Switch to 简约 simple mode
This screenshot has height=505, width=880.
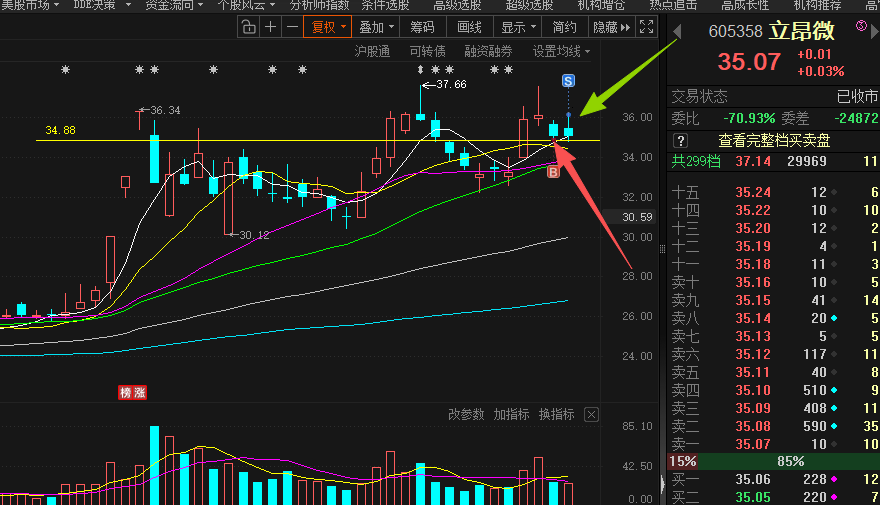(564, 27)
